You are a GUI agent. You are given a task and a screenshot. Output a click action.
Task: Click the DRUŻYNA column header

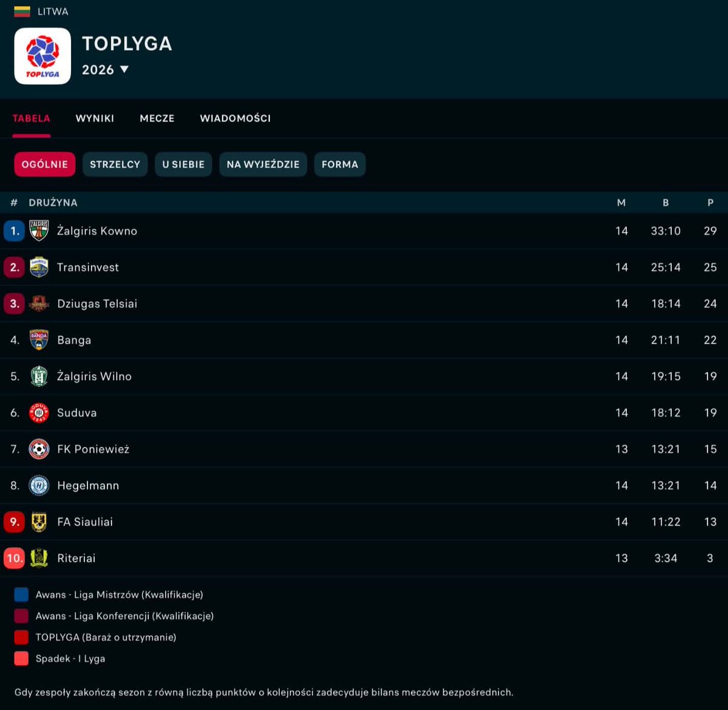pos(53,203)
